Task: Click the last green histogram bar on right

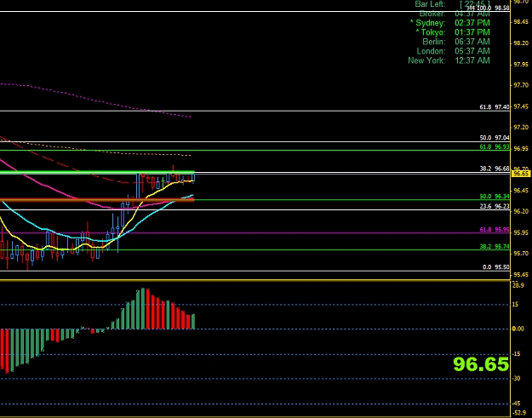Action: click(x=193, y=321)
